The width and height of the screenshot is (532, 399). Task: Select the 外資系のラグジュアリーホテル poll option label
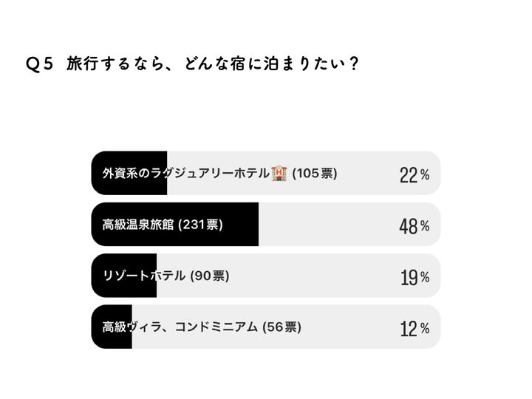point(185,174)
